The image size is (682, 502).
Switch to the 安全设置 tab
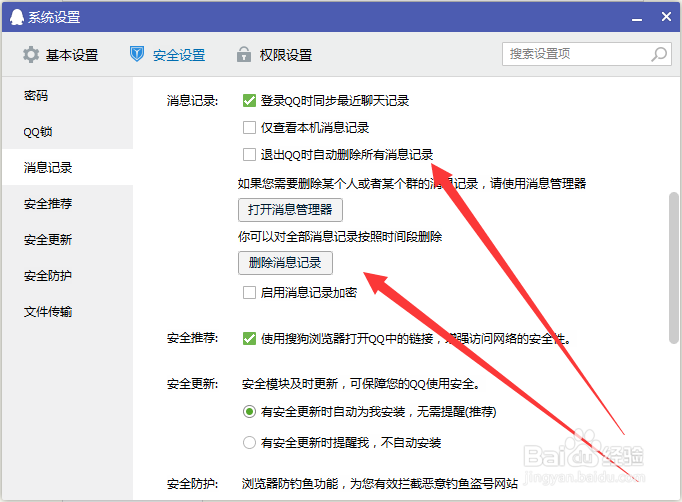[x=167, y=55]
